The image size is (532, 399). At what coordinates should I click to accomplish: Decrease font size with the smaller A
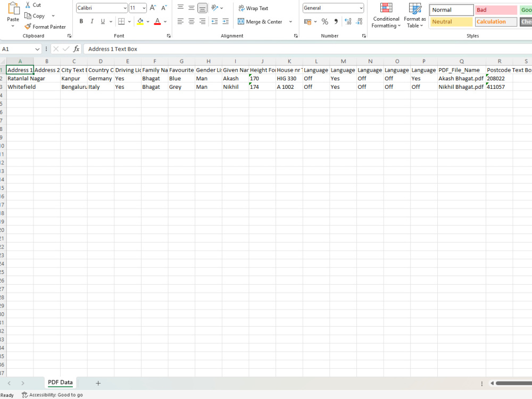click(x=164, y=8)
